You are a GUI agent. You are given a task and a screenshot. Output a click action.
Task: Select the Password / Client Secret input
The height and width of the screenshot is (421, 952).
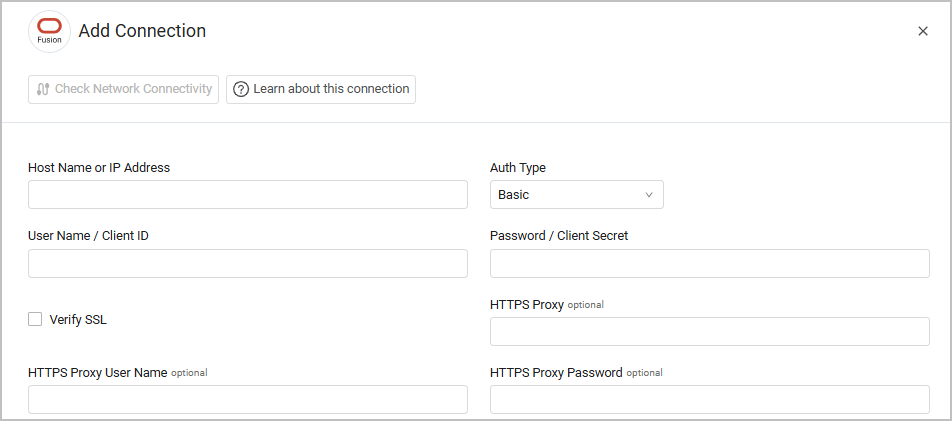point(709,264)
